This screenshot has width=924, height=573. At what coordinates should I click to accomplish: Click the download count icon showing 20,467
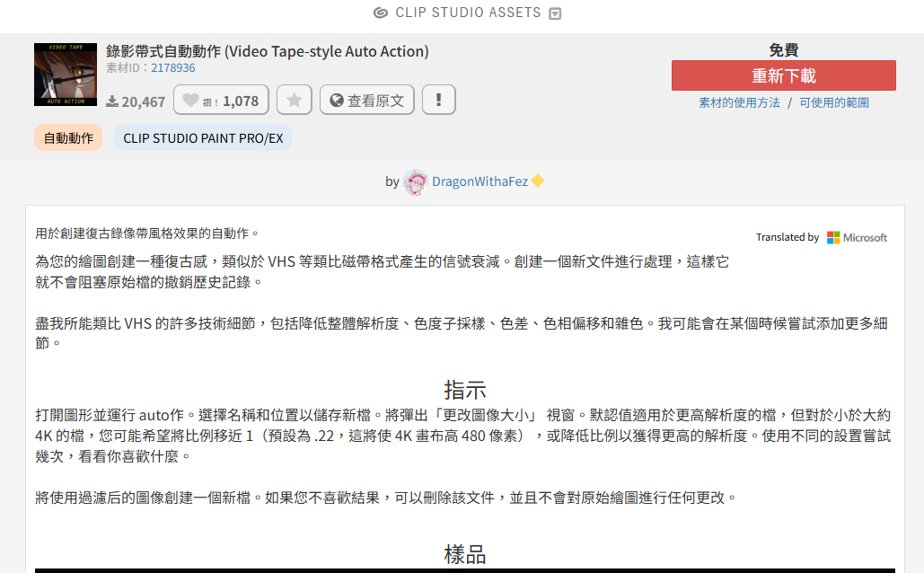pyautogui.click(x=112, y=101)
